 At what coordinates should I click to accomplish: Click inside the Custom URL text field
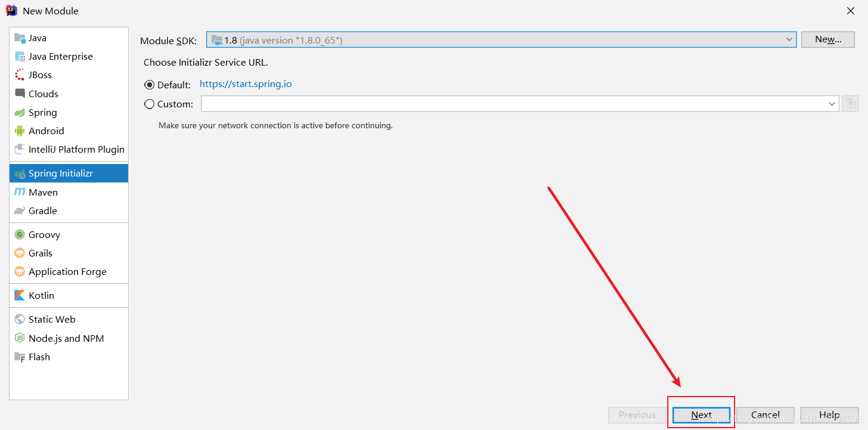(513, 104)
